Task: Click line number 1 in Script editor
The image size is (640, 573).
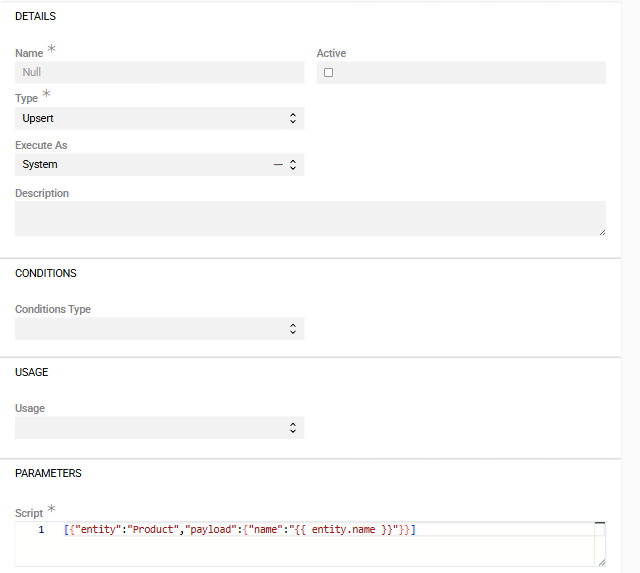Action: (x=41, y=529)
